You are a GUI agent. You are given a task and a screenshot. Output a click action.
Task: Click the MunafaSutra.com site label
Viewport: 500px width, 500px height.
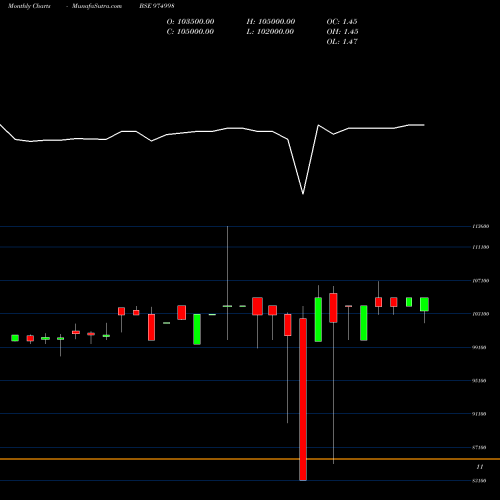(97, 6)
